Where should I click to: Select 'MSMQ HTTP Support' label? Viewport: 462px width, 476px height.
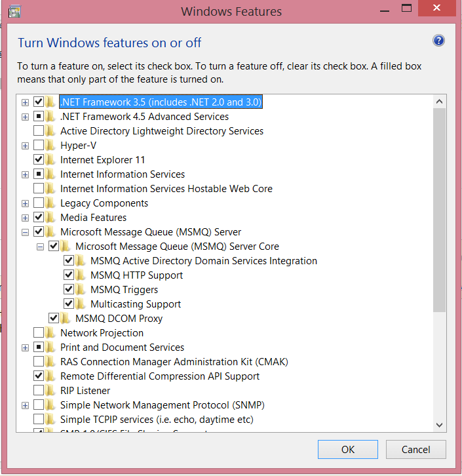pyautogui.click(x=136, y=275)
